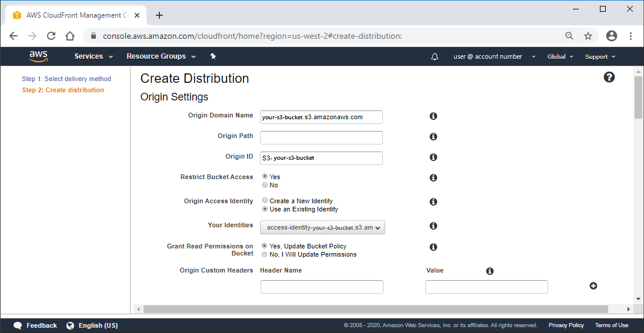This screenshot has height=333, width=644.
Task: Open the help question mark icon
Action: pyautogui.click(x=609, y=77)
